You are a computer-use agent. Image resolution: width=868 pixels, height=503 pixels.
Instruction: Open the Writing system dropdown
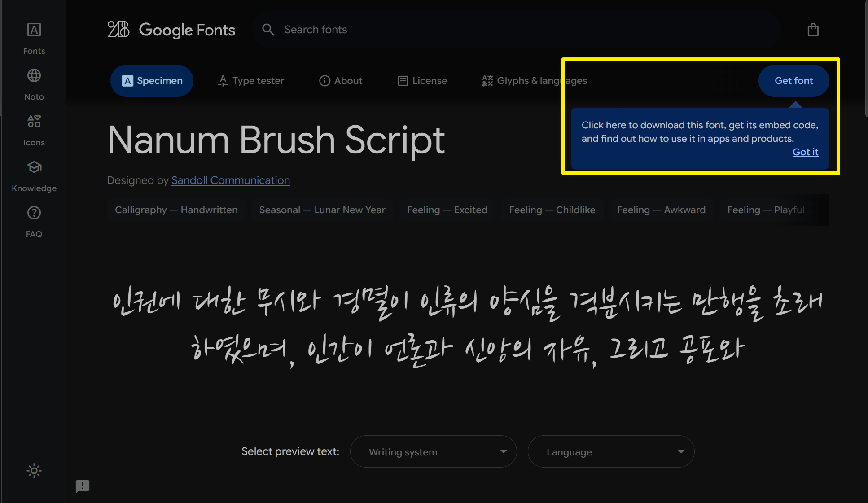tap(433, 451)
